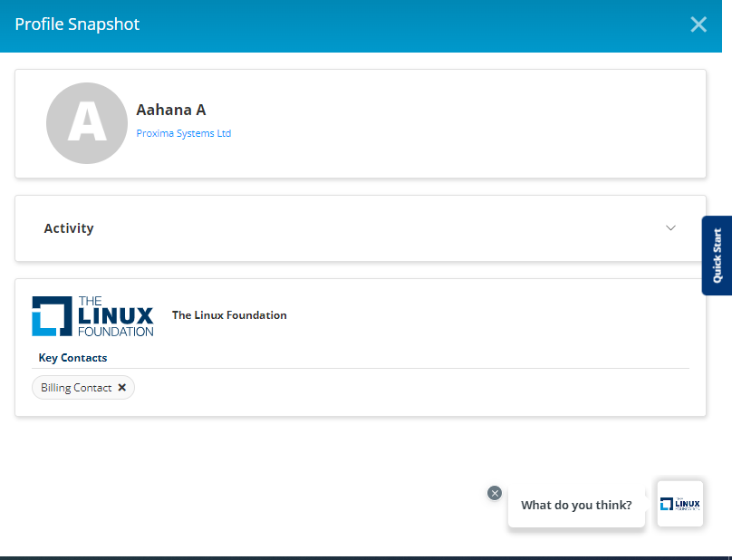Click the Key Contacts heading
This screenshot has width=732, height=560.
click(72, 358)
